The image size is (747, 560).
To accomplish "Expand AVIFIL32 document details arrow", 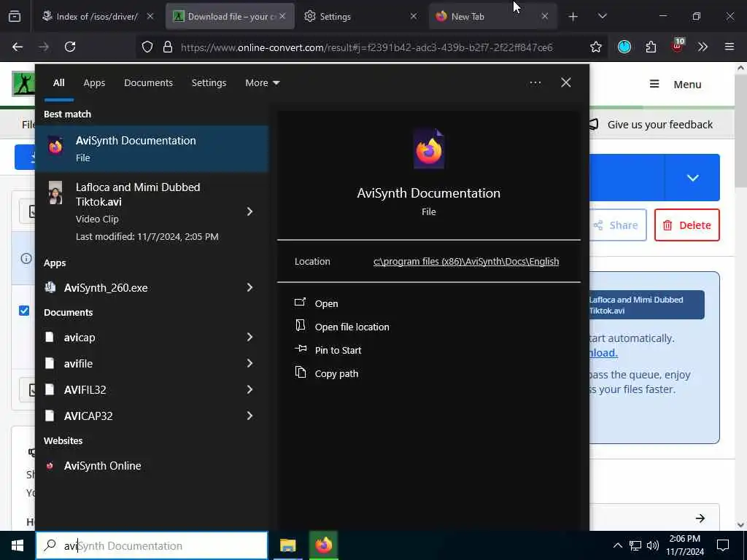I will (x=249, y=389).
